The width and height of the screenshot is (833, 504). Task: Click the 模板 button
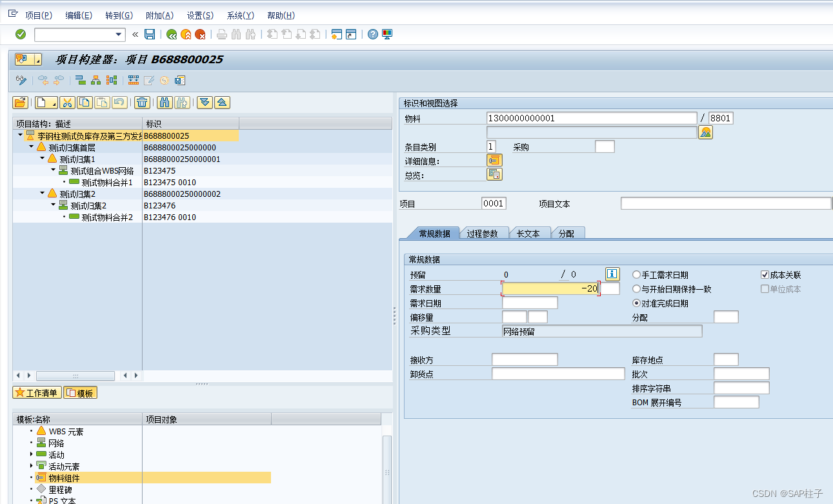click(80, 392)
